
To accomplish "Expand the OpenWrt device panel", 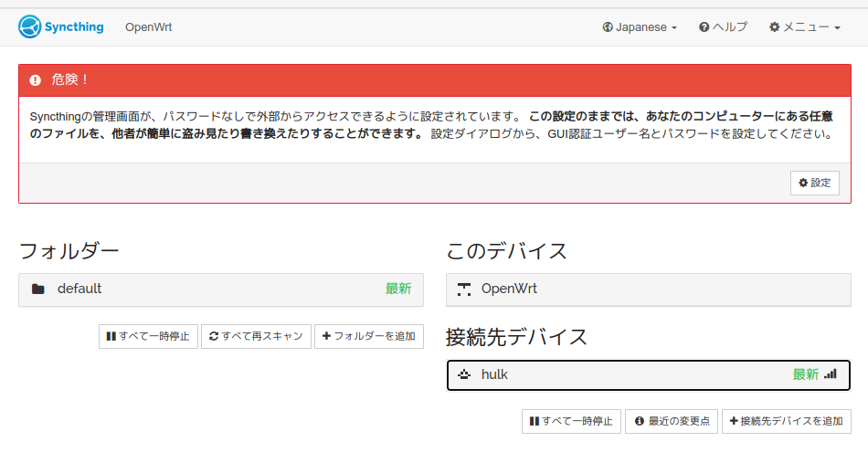I will tap(648, 289).
